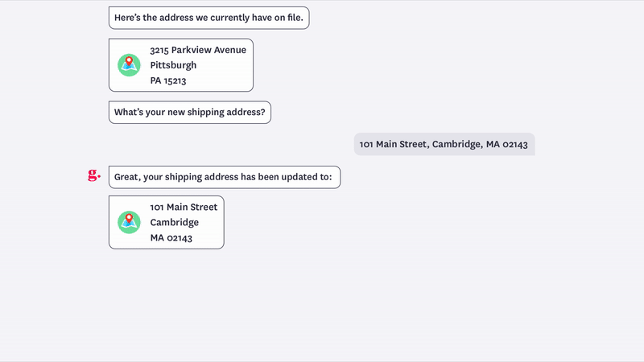Click "101 Main Street," in the gray sent message

click(x=394, y=144)
